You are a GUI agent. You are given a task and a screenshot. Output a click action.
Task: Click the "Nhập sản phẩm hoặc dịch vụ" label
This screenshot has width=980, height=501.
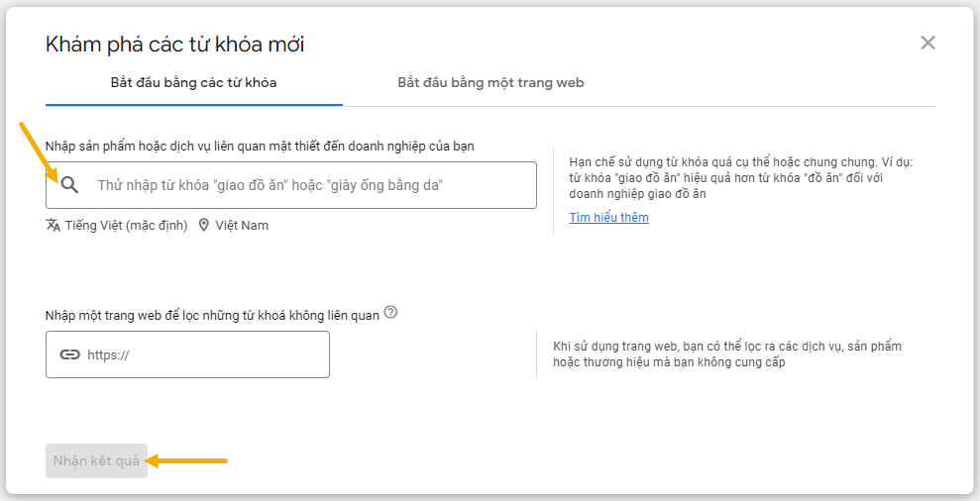(260, 146)
